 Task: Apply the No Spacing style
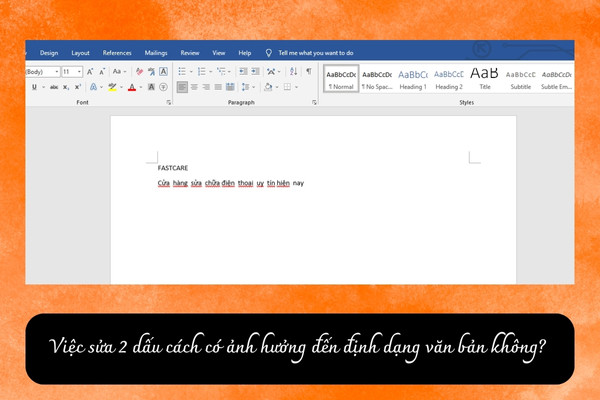click(377, 78)
